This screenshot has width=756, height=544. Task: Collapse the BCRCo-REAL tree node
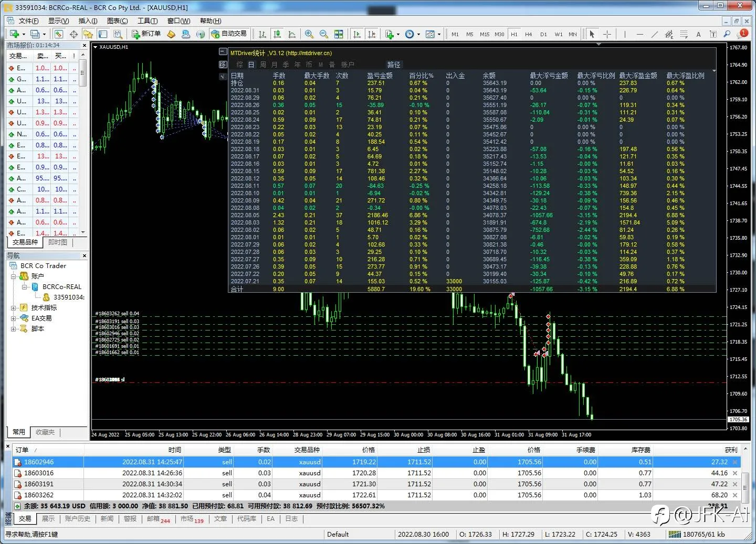[x=25, y=287]
